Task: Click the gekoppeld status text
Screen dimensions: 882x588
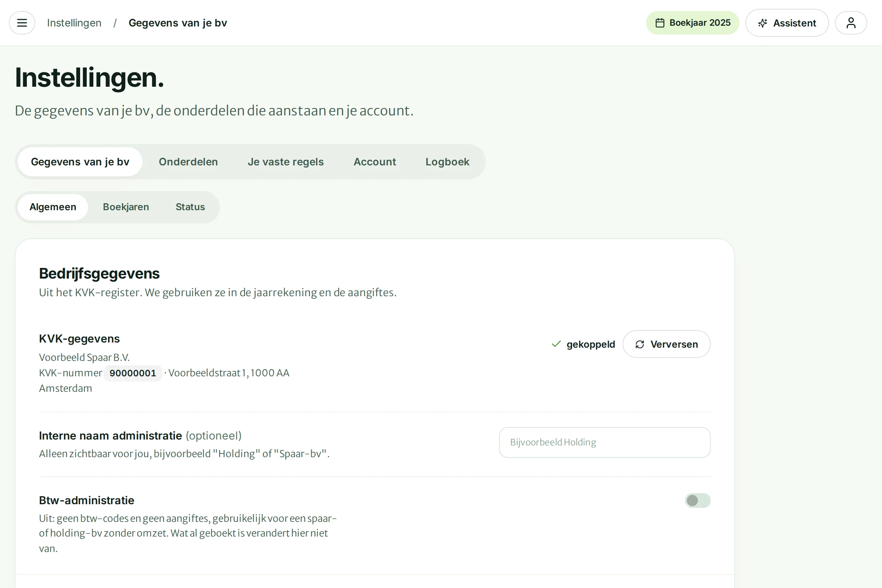Action: coord(591,344)
